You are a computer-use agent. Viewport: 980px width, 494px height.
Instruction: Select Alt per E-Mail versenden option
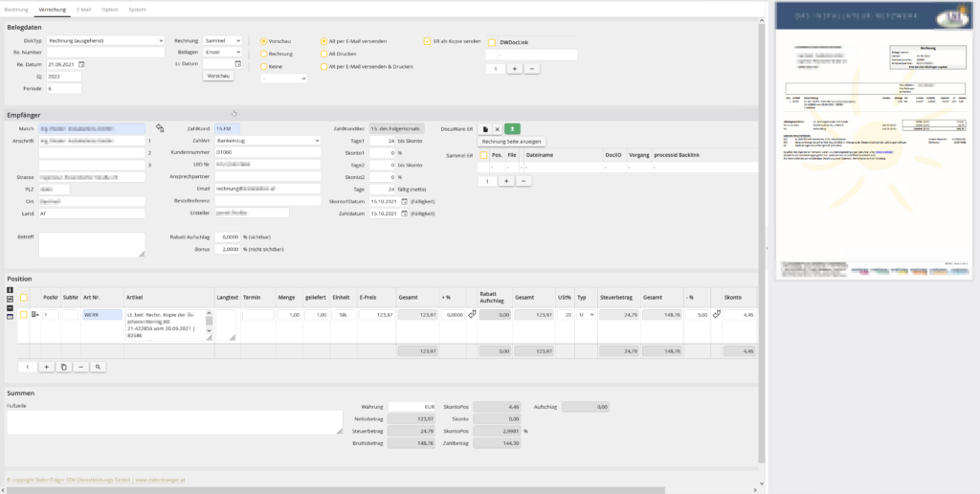(323, 41)
